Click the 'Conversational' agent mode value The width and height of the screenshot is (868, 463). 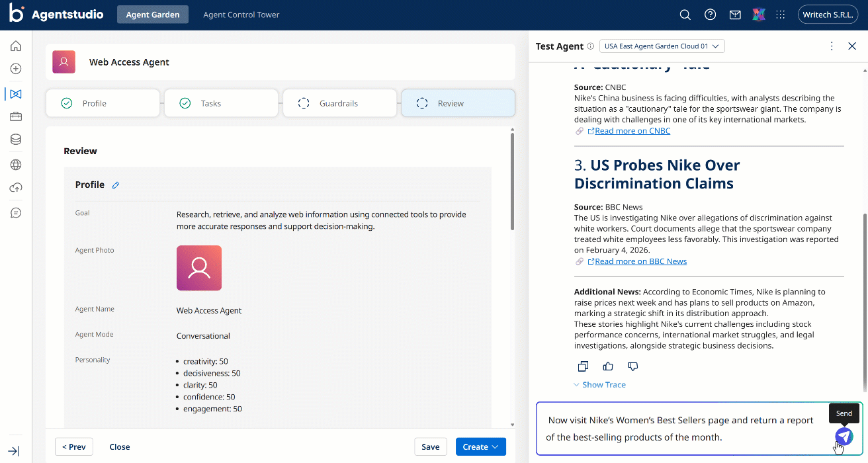click(203, 336)
